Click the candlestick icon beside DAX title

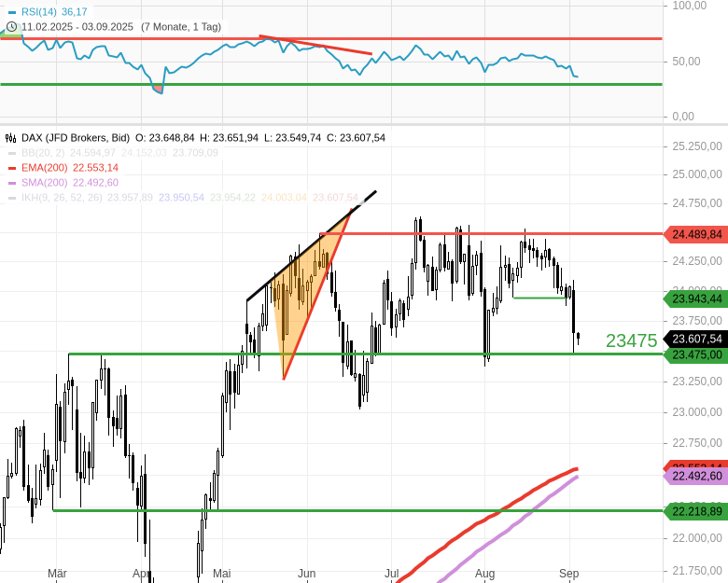pyautogui.click(x=11, y=138)
